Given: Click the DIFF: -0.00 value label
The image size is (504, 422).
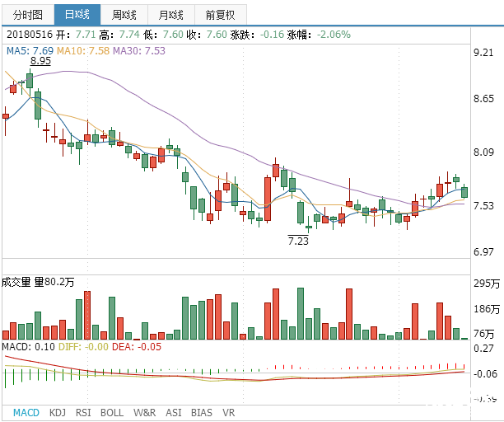Looking at the screenshot, I should coord(83,347).
